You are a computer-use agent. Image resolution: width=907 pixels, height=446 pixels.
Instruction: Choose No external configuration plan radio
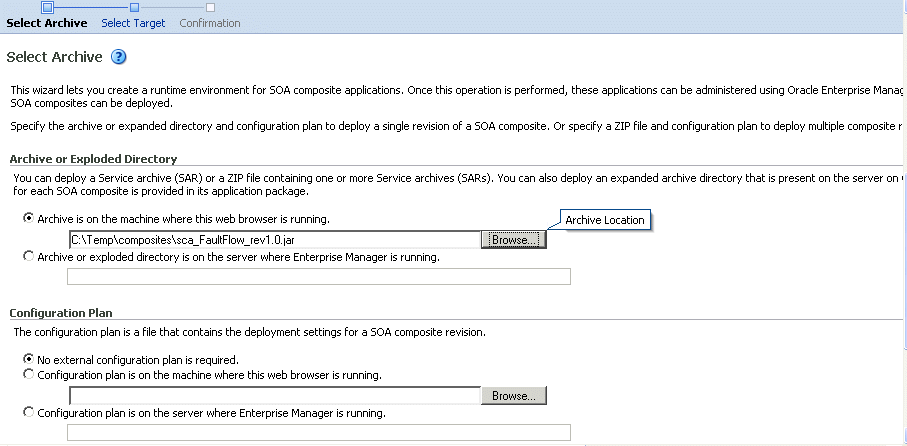28,359
